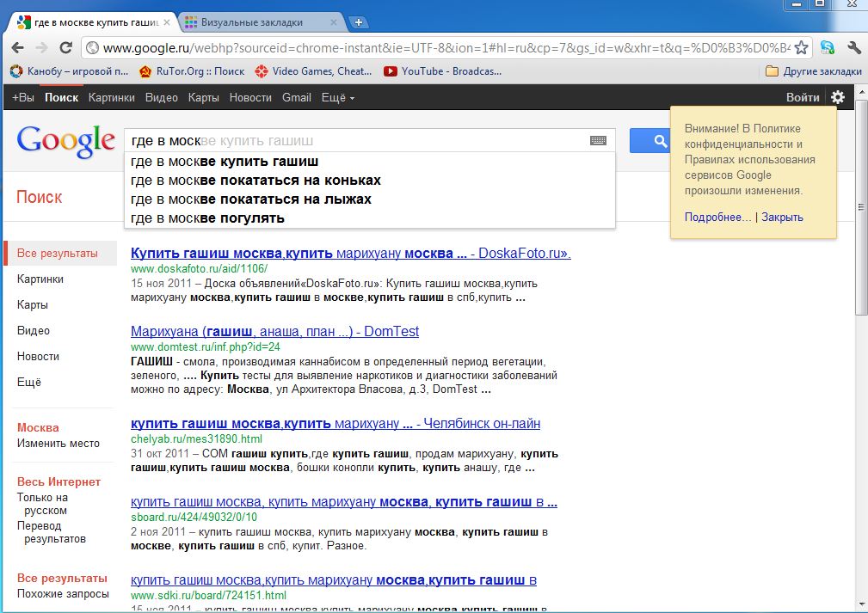Filter by Карты in left sidebar
This screenshot has width=868, height=613.
coord(32,305)
